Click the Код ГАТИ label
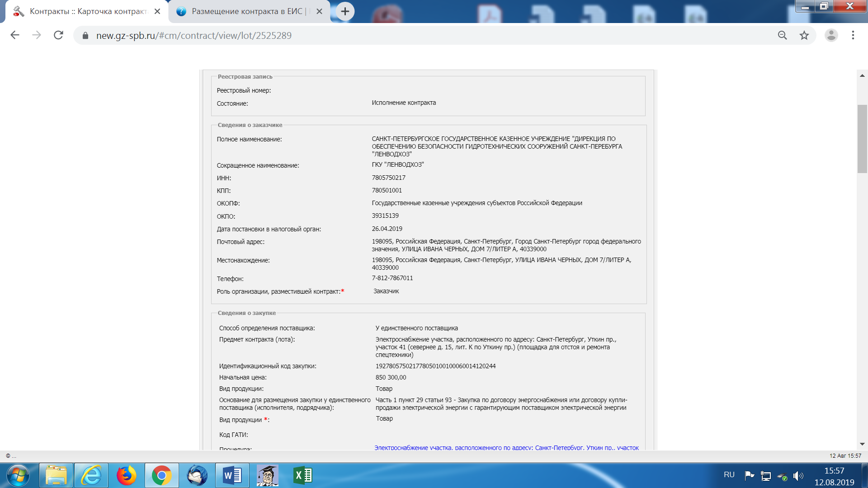The image size is (868, 488). 234,435
